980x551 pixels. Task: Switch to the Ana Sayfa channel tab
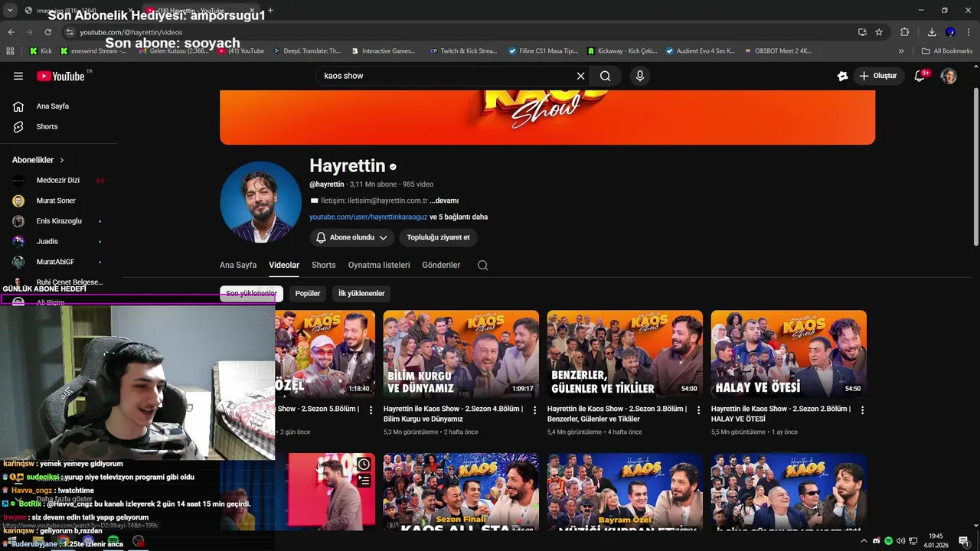238,266
